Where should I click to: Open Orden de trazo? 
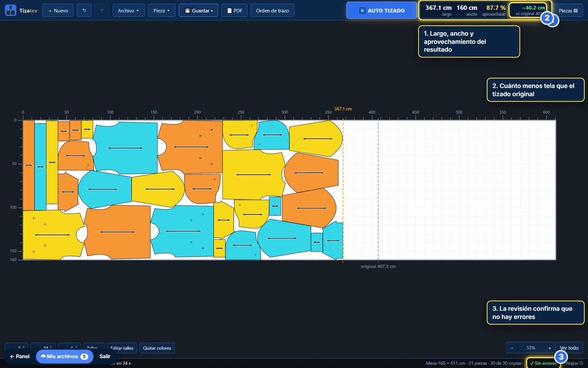[x=272, y=10]
